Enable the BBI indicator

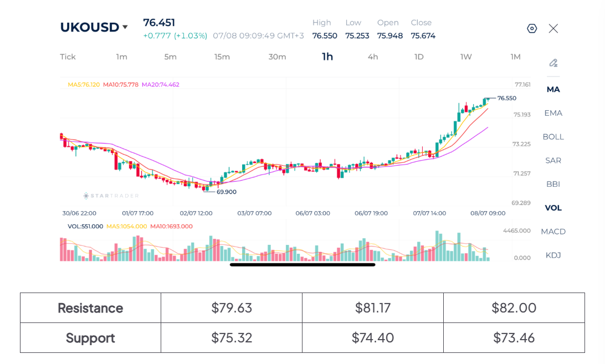pyautogui.click(x=553, y=184)
